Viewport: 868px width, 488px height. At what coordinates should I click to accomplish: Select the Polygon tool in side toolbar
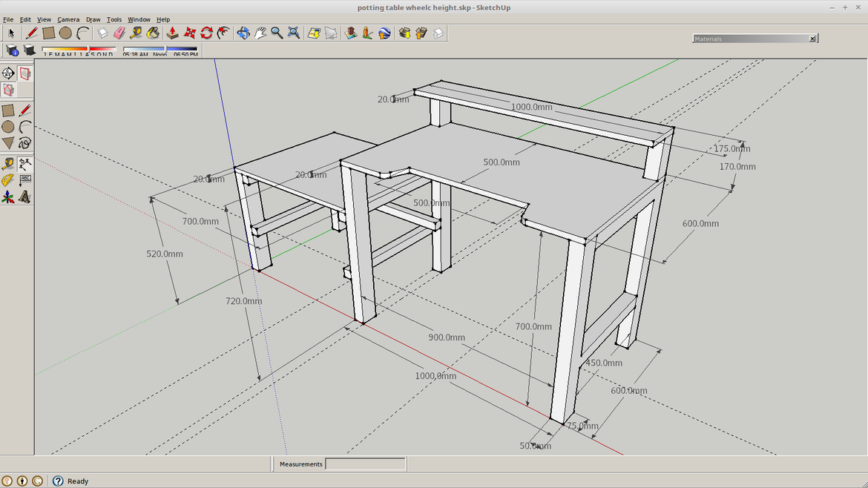8,142
